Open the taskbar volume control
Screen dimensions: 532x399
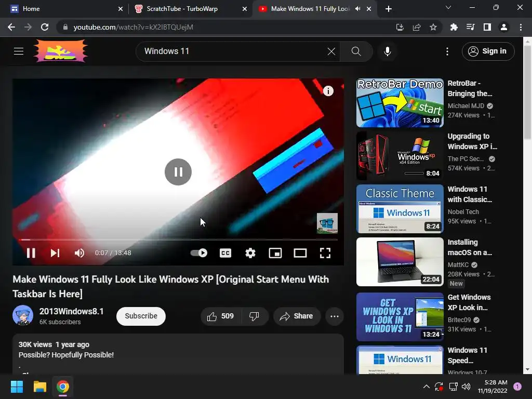click(466, 387)
